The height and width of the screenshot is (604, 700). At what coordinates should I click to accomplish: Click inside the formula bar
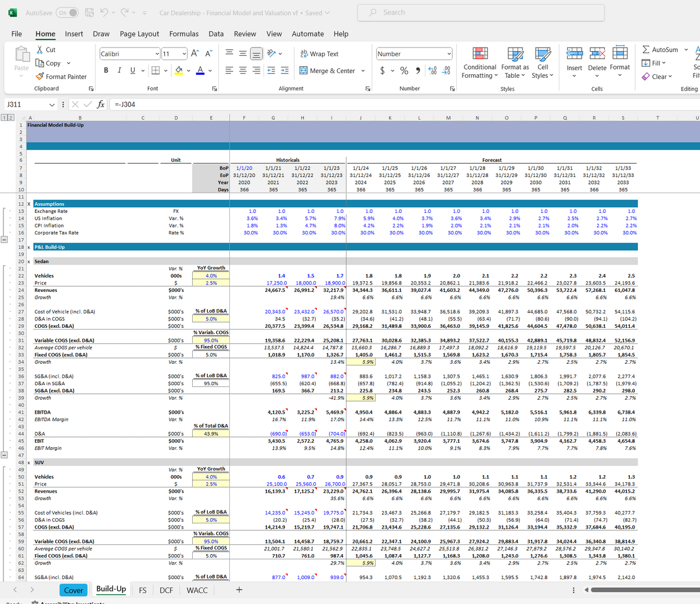click(232, 104)
